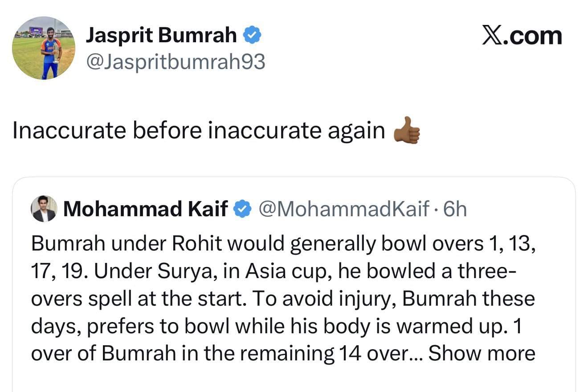Screen dimensions: 588x392
Task: Click Jasprit Bumrah's blue verified badge
Action: click(x=252, y=35)
